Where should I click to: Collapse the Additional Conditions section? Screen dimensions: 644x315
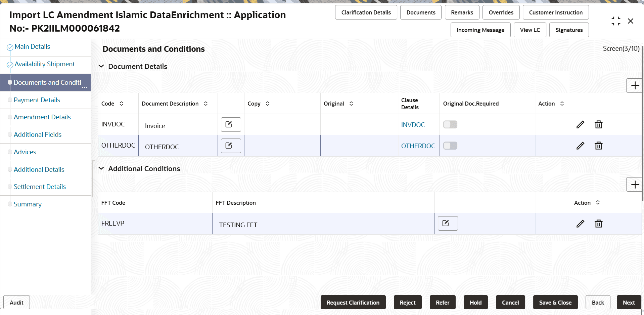pos(101,168)
